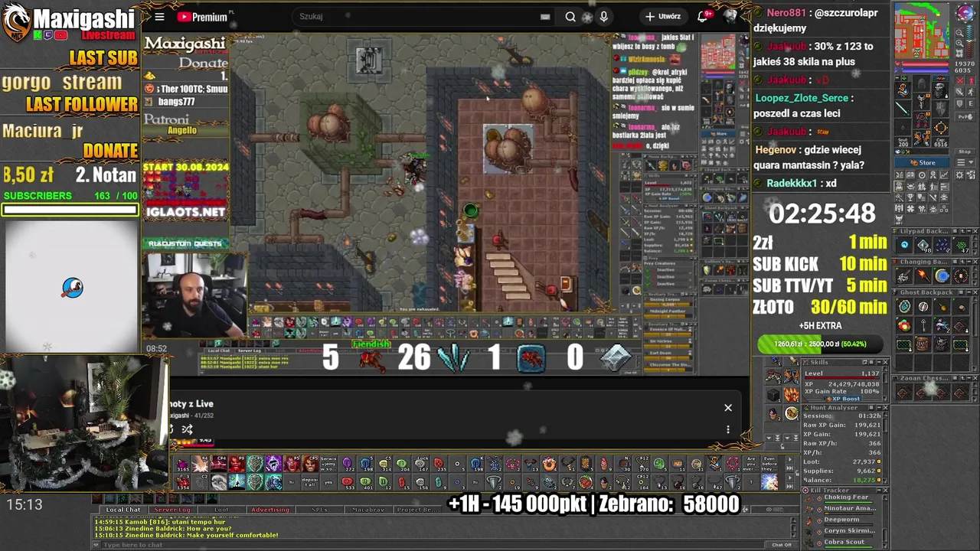Image resolution: width=980 pixels, height=551 pixels.
Task: Minimize the Skills panel
Action: (879, 362)
